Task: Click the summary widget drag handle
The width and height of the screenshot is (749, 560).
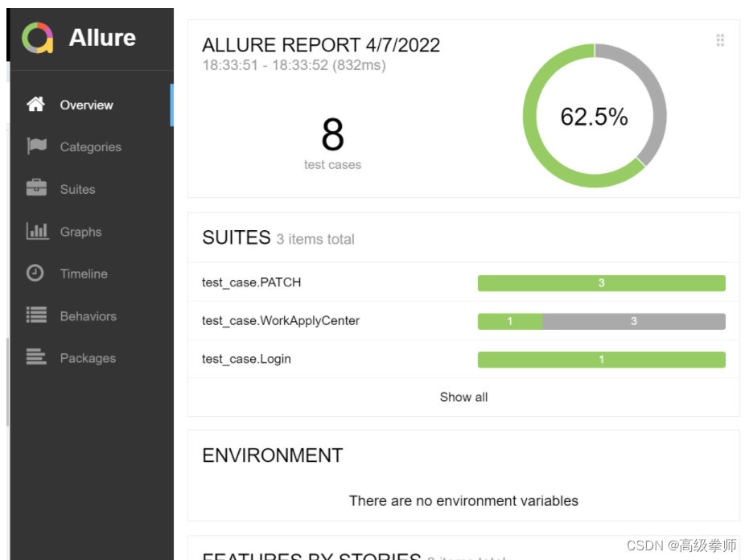Action: pos(720,40)
